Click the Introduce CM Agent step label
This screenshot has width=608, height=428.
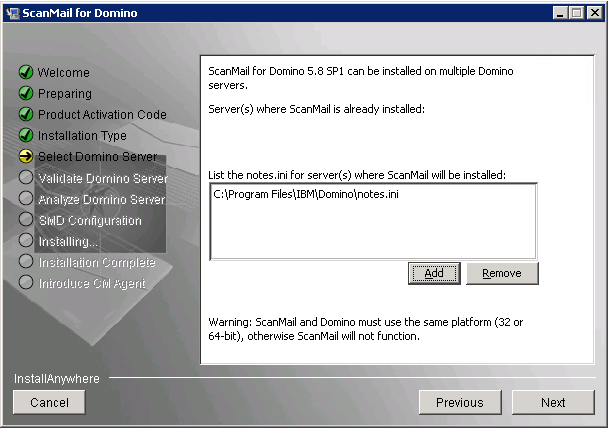(92, 283)
